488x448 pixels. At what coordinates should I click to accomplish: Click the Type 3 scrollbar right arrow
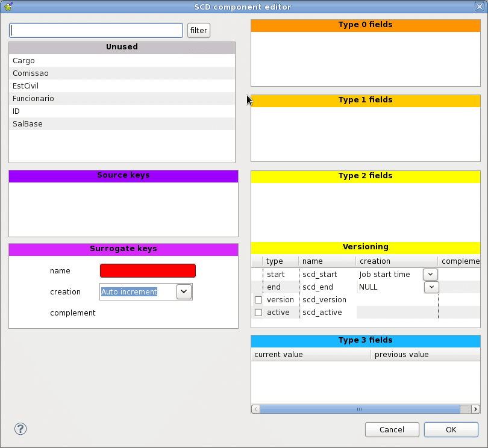pyautogui.click(x=475, y=409)
